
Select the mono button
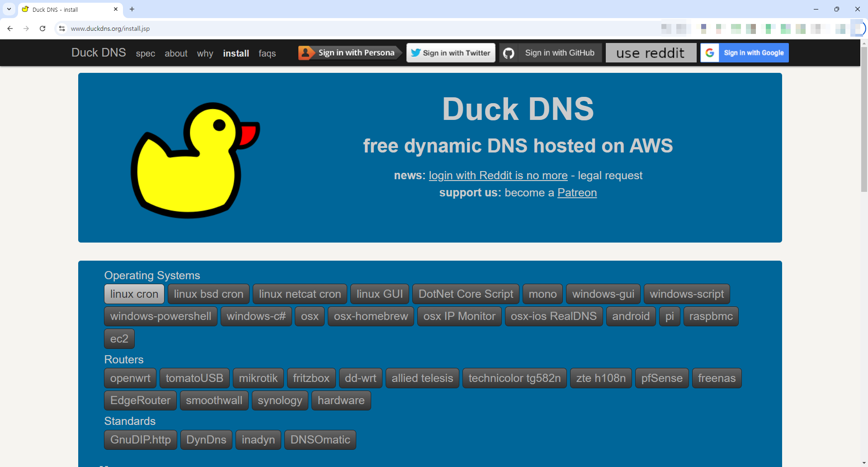542,294
